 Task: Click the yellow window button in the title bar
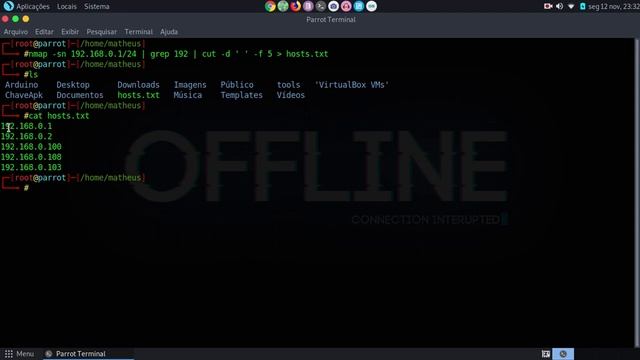[26, 19]
